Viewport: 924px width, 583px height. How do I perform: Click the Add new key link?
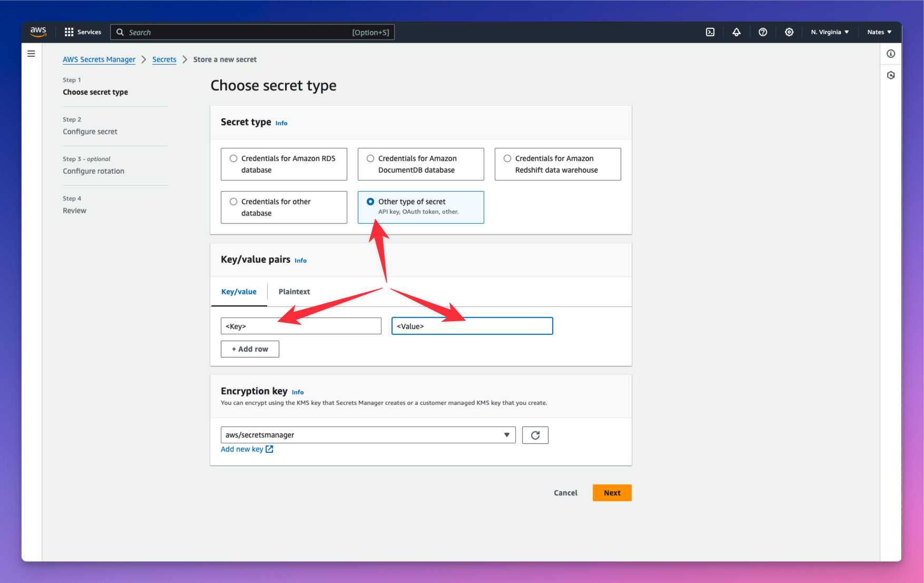coord(242,449)
